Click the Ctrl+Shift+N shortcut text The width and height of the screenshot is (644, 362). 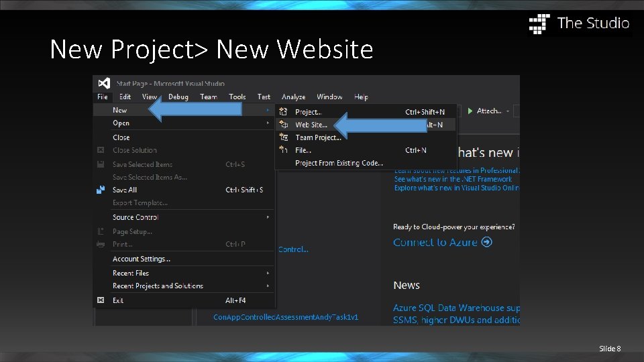click(x=425, y=112)
